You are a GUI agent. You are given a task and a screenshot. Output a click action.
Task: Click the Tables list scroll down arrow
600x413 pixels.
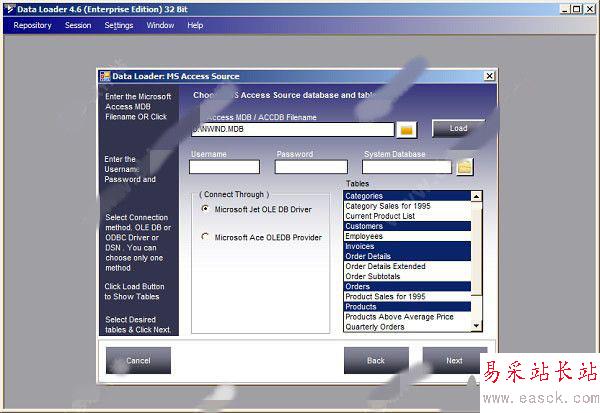pyautogui.click(x=476, y=326)
